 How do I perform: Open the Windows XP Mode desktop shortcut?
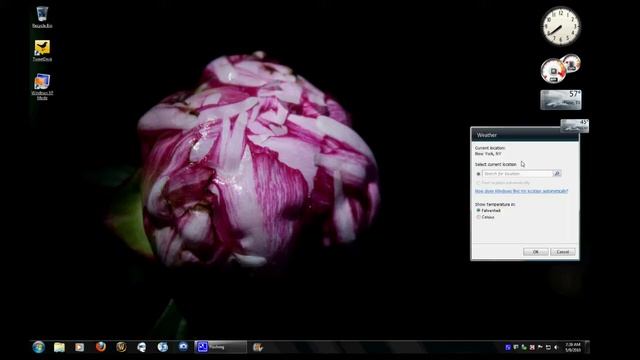click(x=42, y=86)
